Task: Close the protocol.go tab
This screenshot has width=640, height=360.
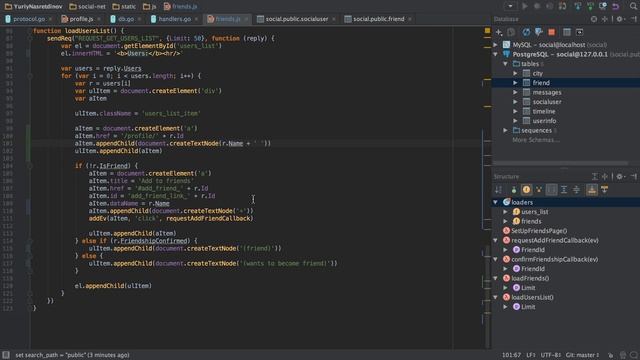Action: [51, 19]
